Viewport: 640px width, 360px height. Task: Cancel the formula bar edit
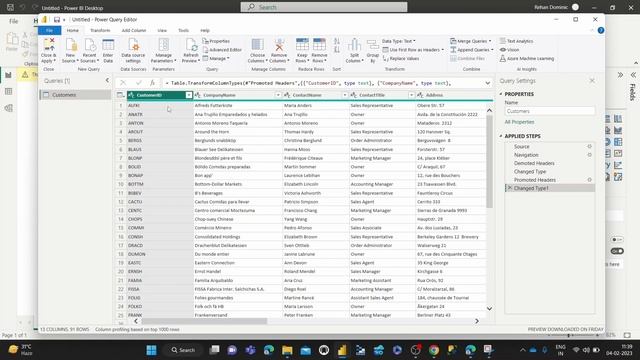tap(123, 83)
